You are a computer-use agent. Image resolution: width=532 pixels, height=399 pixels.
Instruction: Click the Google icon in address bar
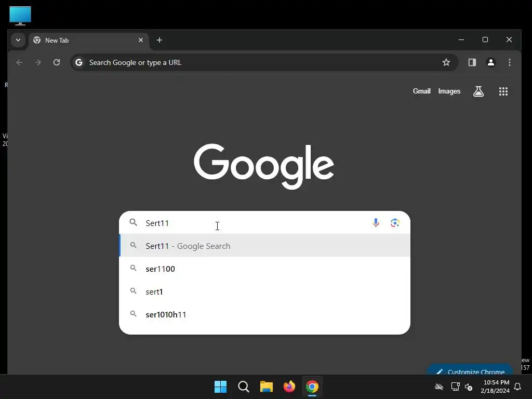79,62
